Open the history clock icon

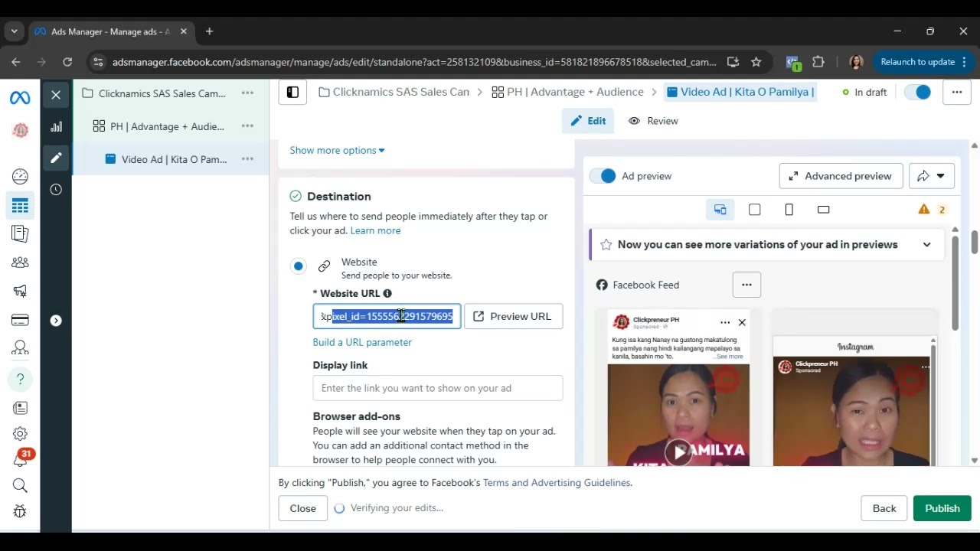coord(56,189)
